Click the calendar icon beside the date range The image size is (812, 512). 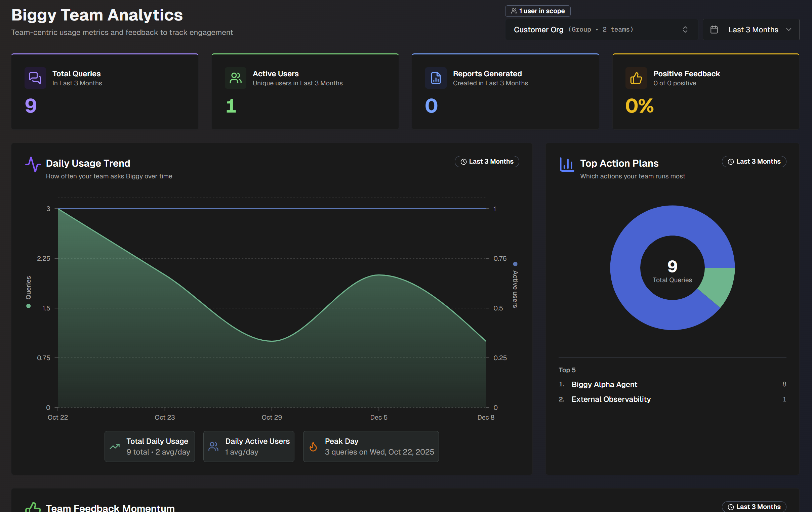point(714,29)
